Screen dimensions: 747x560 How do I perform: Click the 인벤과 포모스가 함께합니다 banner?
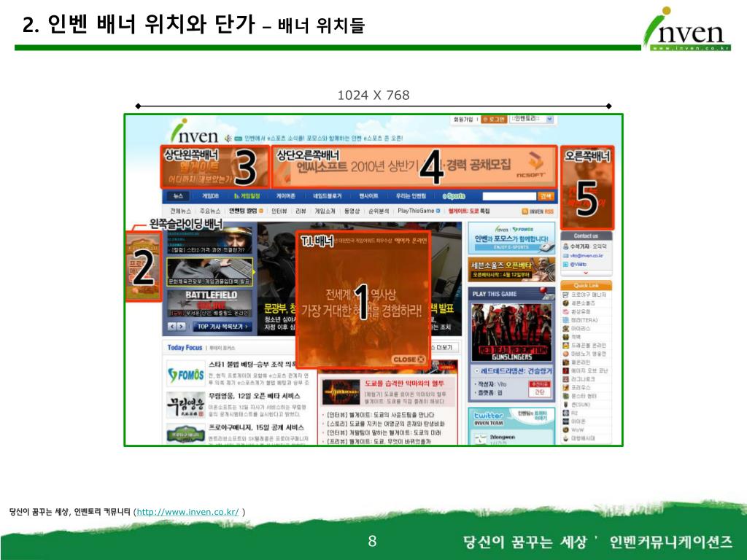click(511, 237)
